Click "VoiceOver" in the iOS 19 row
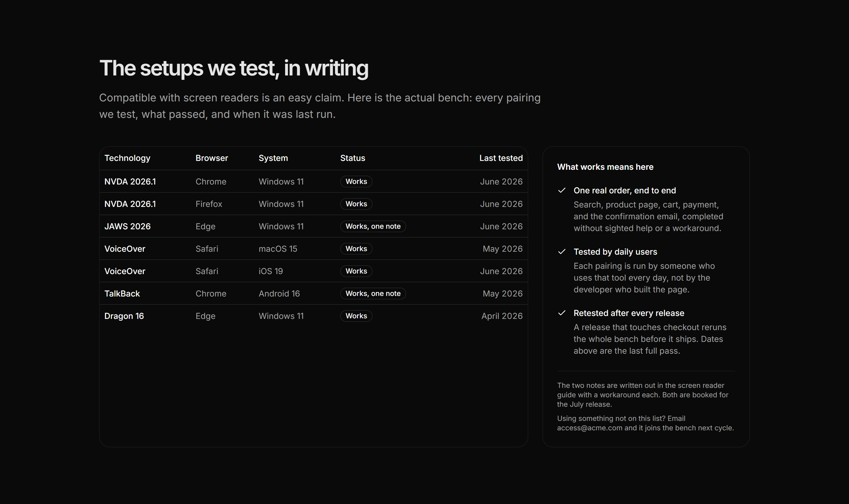The image size is (849, 504). click(x=125, y=271)
